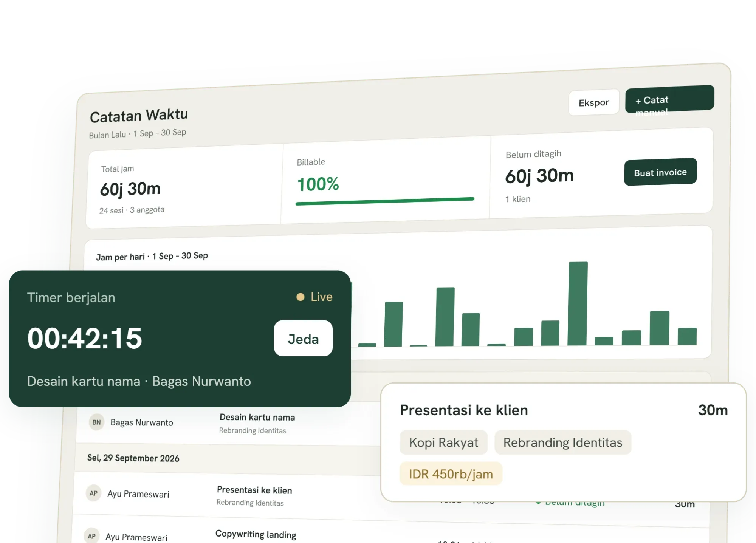Click the Bagas Nurwanto name in table row
Image resolution: width=756 pixels, height=543 pixels.
[142, 422]
